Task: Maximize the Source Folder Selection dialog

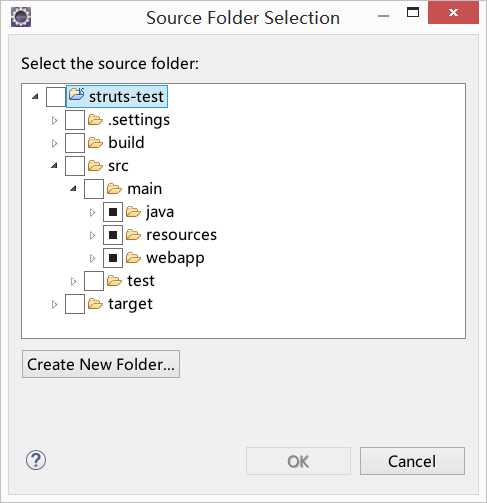Action: (x=413, y=12)
